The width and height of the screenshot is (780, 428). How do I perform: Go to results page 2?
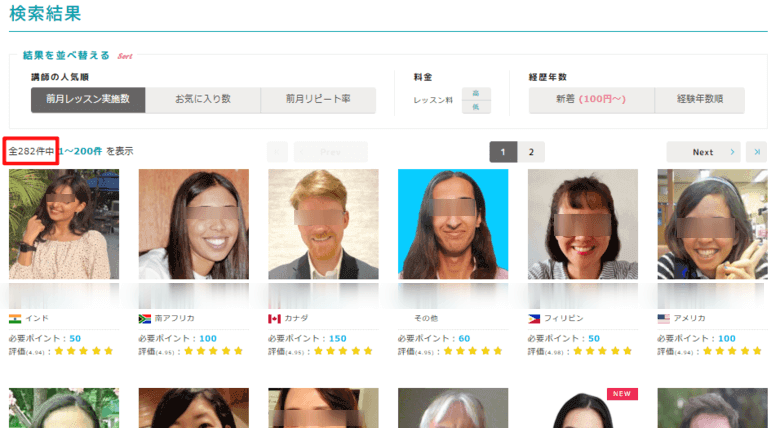pos(531,152)
